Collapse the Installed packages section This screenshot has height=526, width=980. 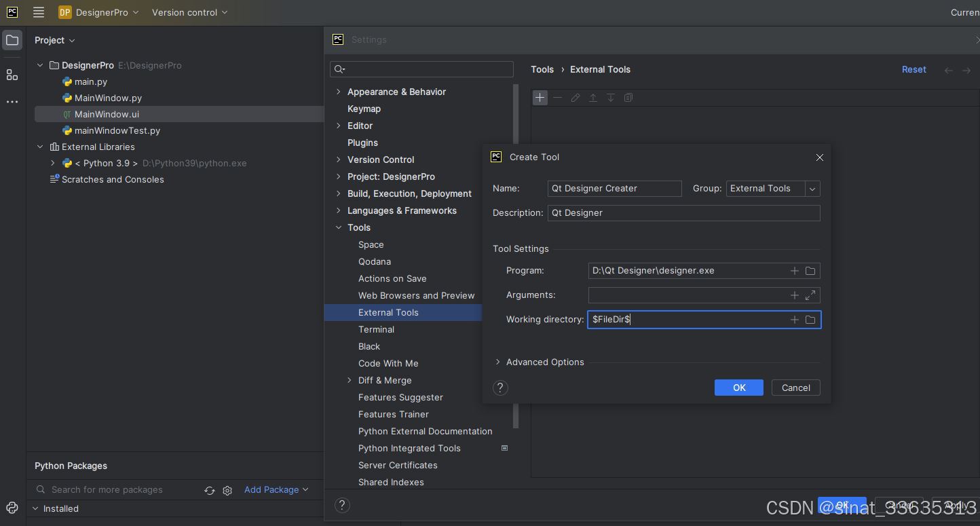35,508
